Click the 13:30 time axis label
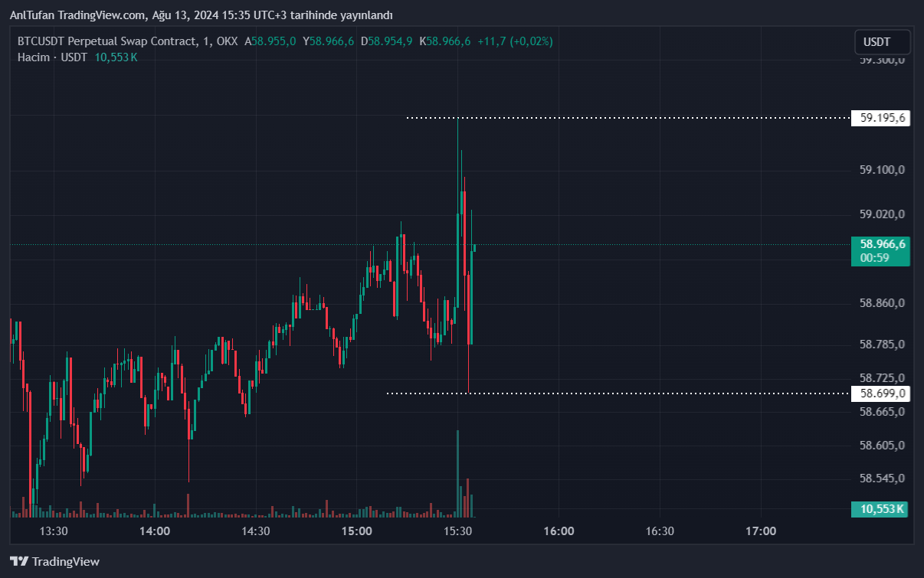 [54, 531]
